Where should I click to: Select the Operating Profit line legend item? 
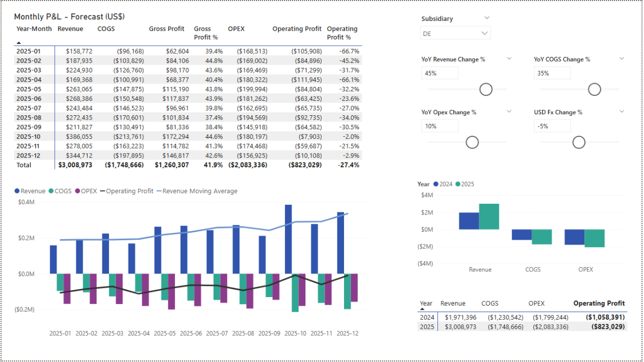coord(129,191)
